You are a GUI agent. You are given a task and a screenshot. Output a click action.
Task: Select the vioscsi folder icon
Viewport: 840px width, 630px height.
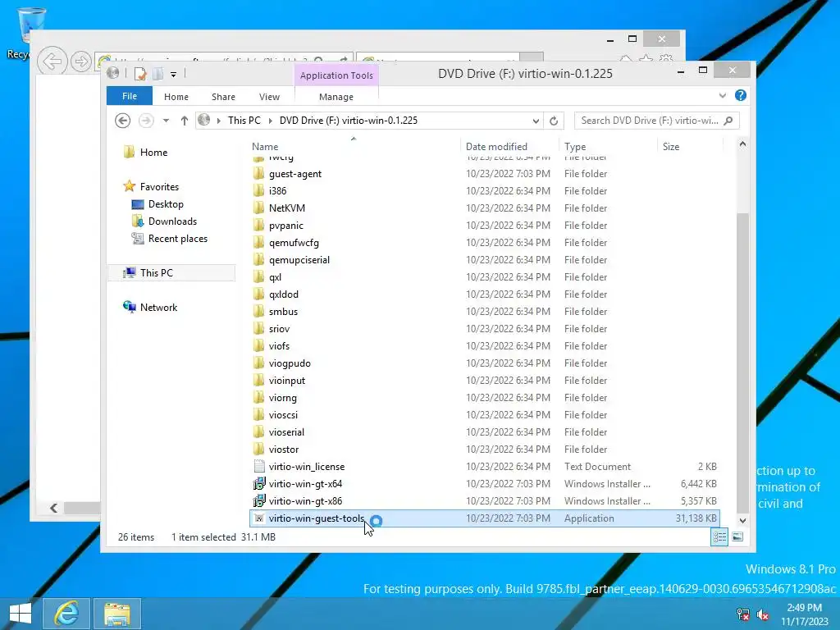click(258, 414)
